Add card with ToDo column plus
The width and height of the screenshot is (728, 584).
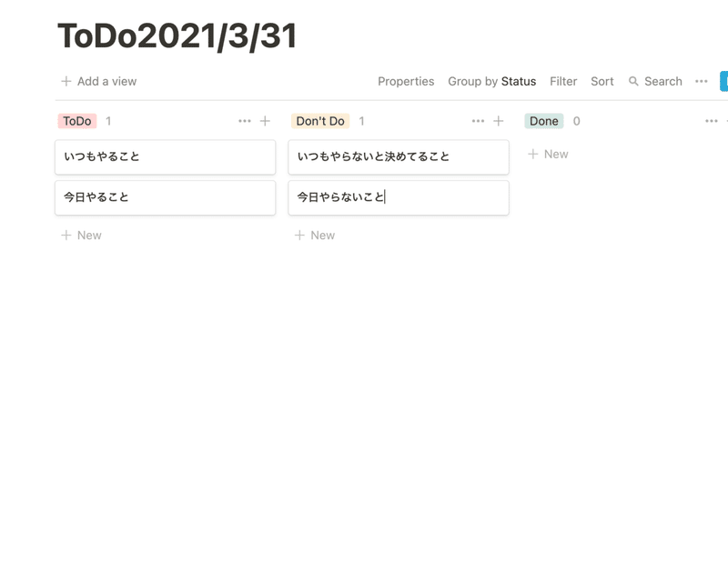[x=265, y=121]
